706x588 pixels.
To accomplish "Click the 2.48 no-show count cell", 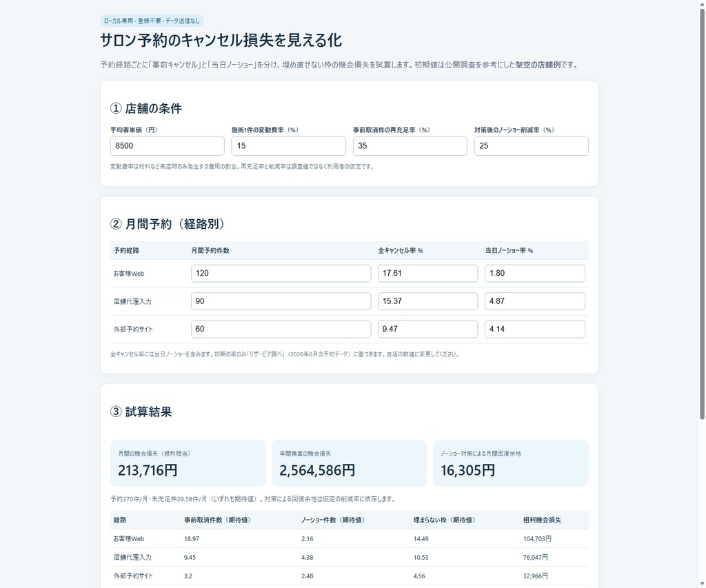I will pos(307,576).
